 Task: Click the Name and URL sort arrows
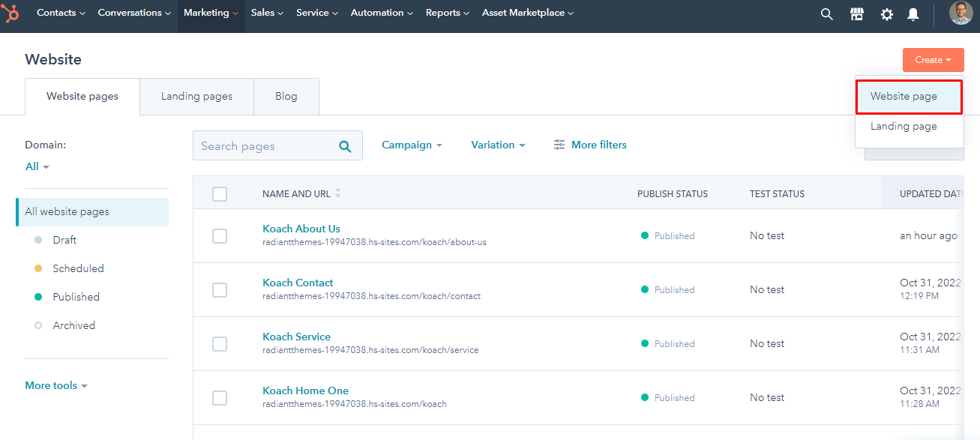[337, 193]
